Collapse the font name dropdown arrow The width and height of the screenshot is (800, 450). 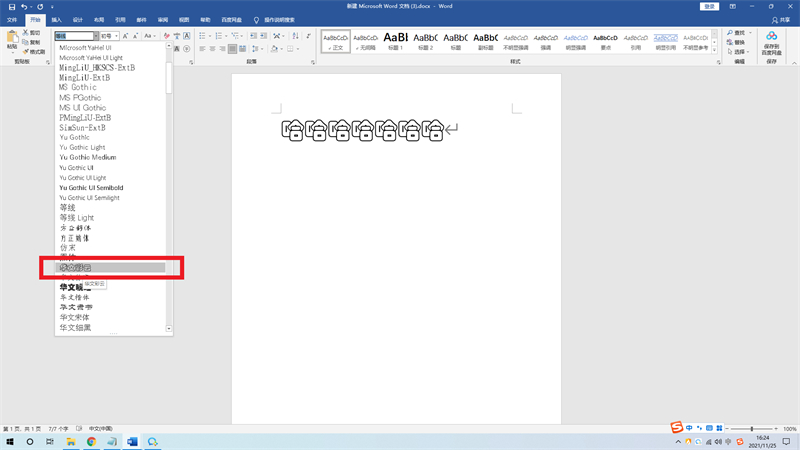[x=96, y=36]
